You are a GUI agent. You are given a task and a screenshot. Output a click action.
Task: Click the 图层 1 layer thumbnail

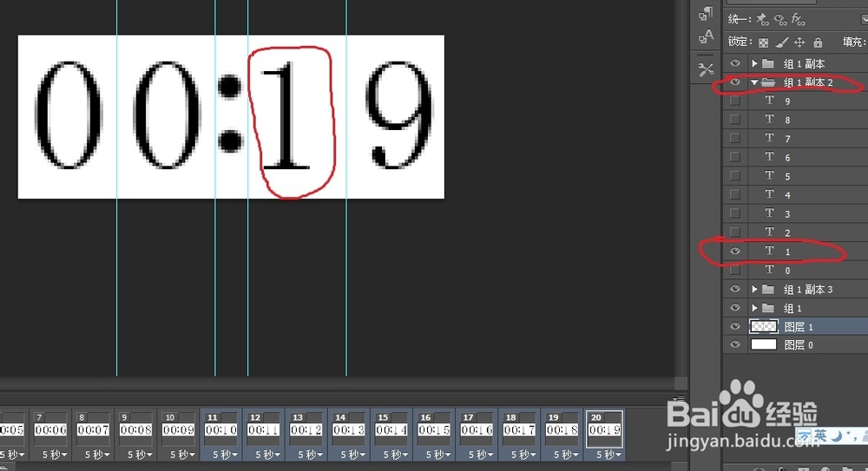point(763,326)
